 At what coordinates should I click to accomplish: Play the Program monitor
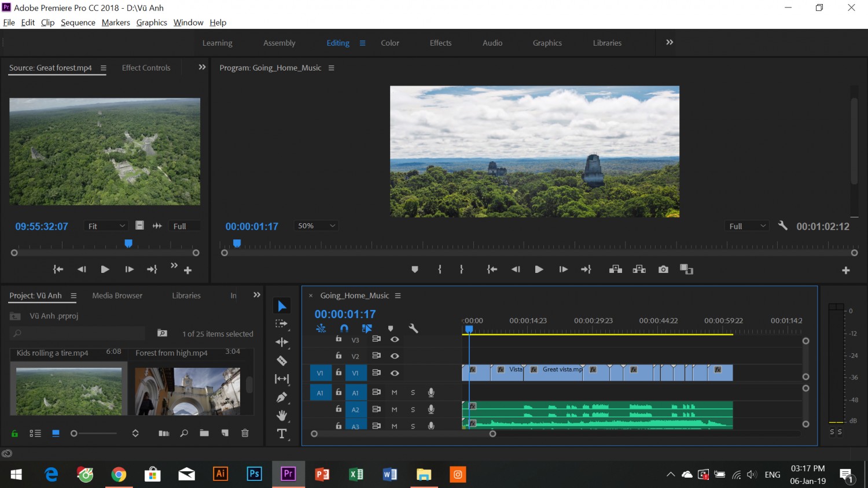pos(539,269)
